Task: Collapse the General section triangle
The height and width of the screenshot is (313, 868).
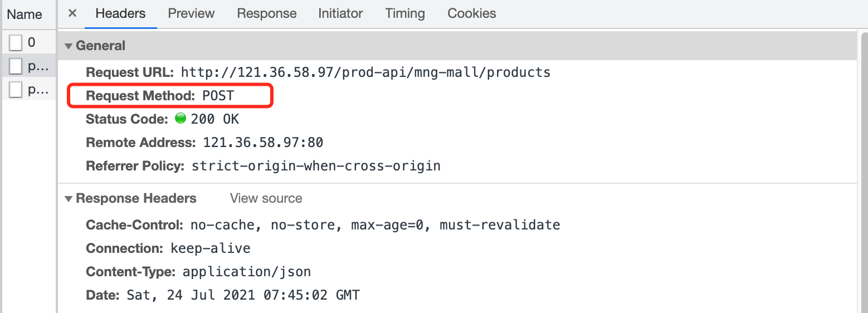Action: tap(69, 46)
